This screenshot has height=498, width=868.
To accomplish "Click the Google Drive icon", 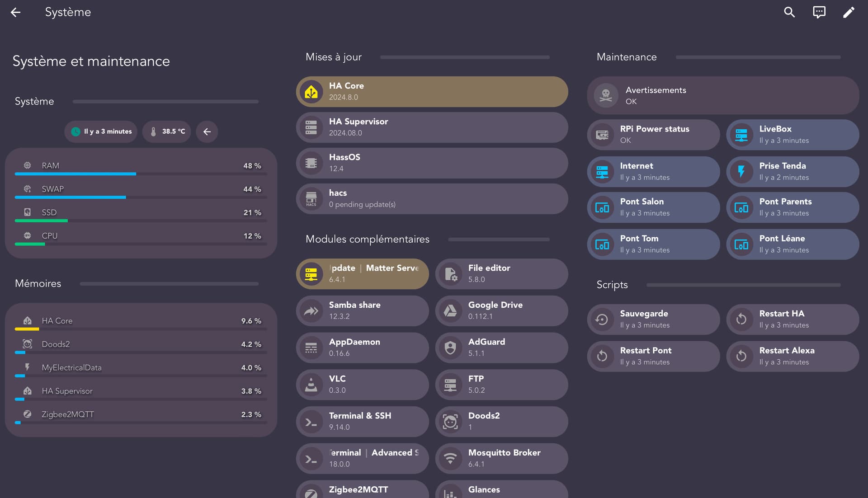I will [450, 311].
